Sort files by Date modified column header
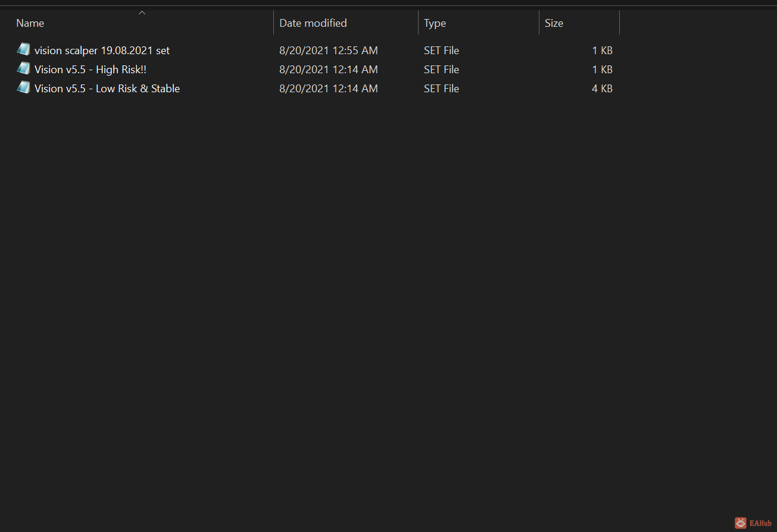Screen dimensions: 777x532 tap(313, 23)
